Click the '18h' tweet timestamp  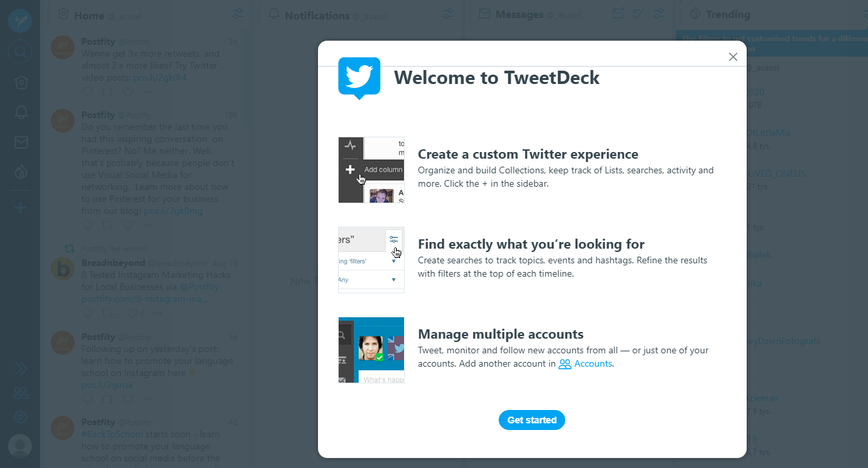(x=231, y=115)
